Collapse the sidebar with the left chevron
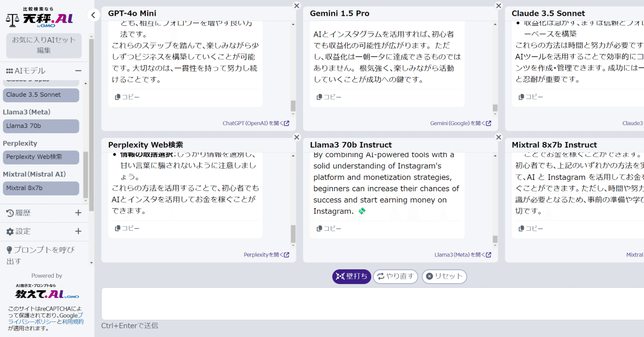Screen dimensions: 644x337 (x=93, y=15)
